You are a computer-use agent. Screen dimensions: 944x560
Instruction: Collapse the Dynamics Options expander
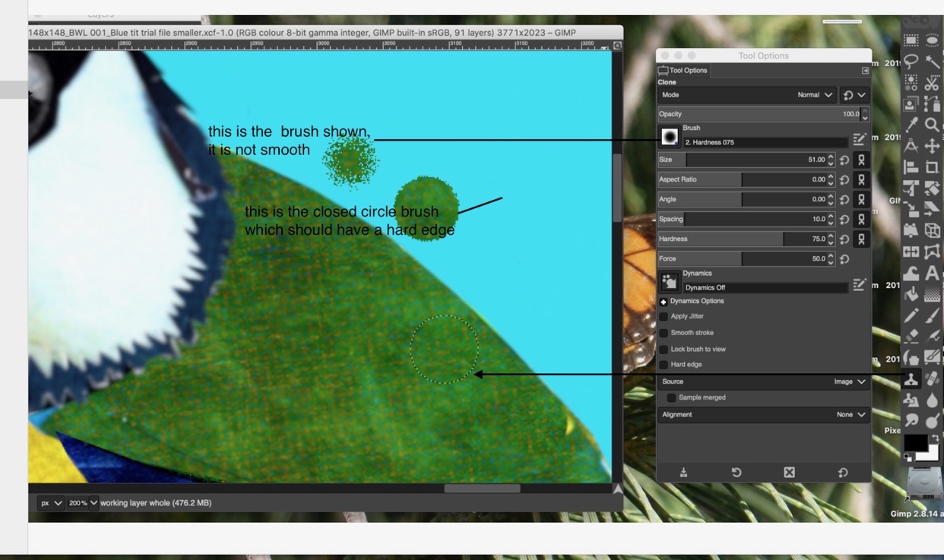click(x=664, y=302)
